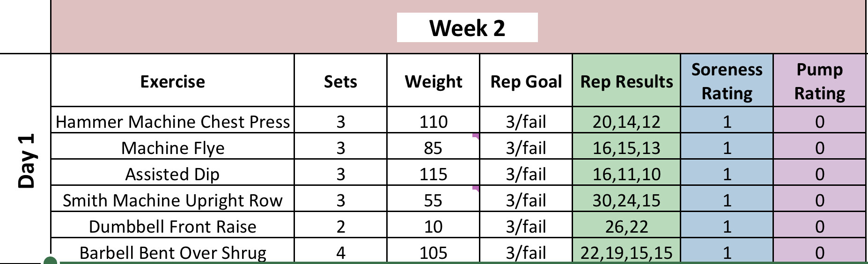
Task: Select the Week 2 title cell
Action: (467, 28)
